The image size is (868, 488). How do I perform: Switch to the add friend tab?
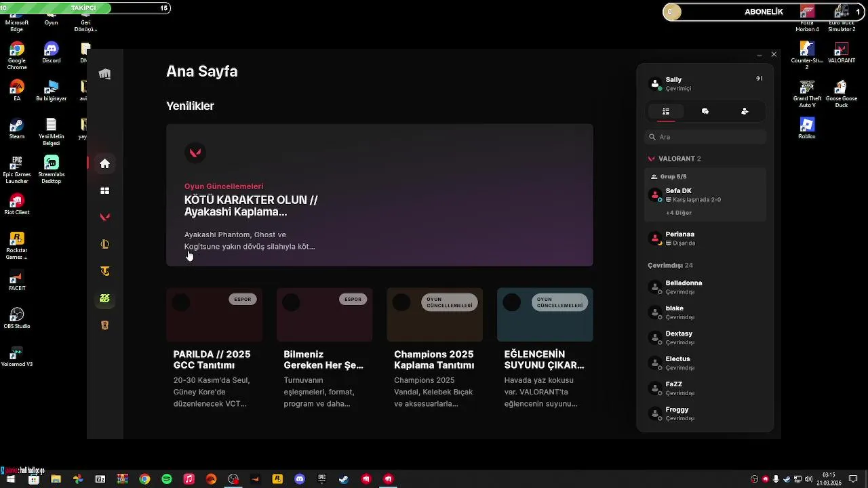click(745, 111)
